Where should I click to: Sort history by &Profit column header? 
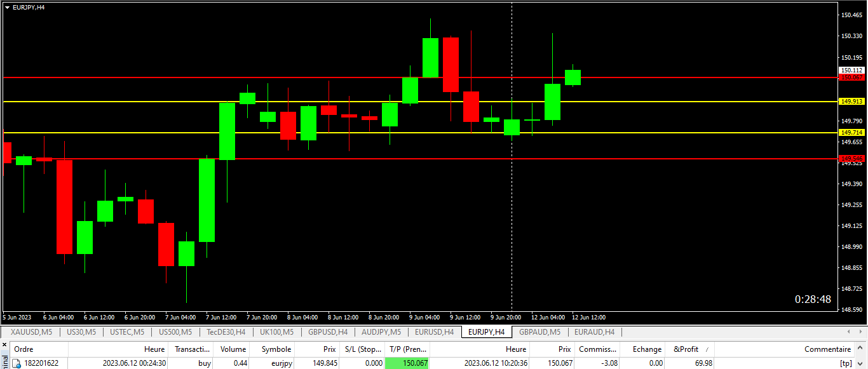(x=686, y=349)
